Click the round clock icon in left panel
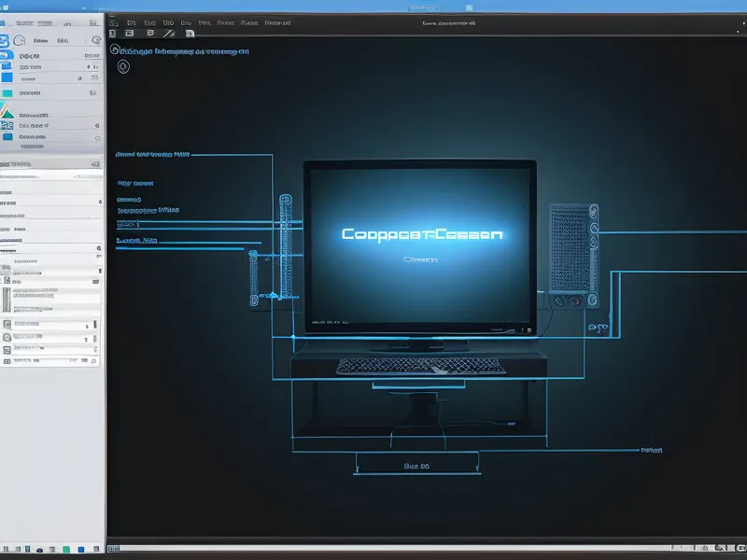747x560 pixels. 19,40
